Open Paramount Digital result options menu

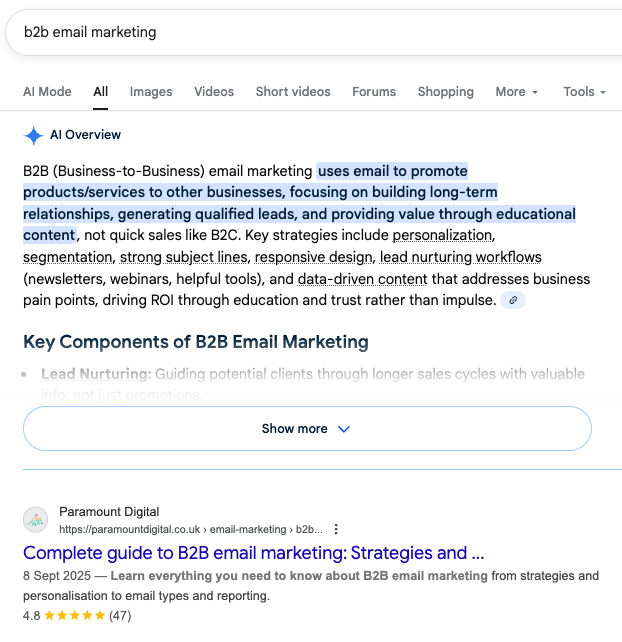coord(336,529)
